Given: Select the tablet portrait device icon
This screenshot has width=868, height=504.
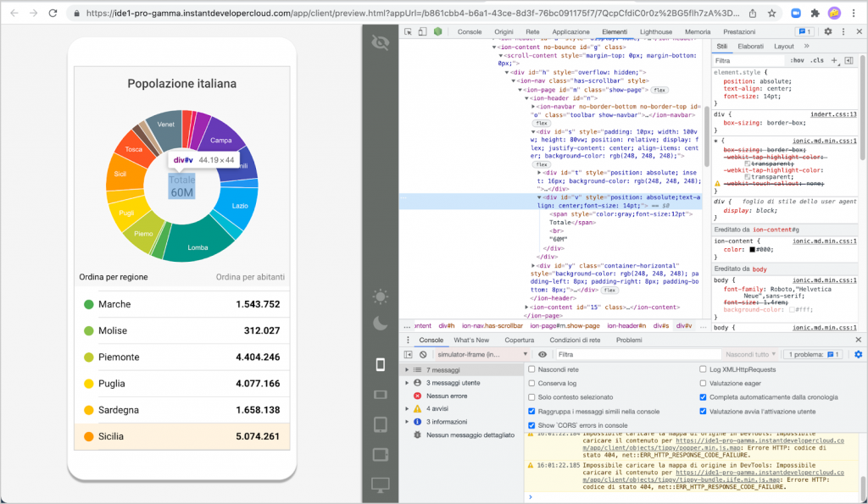Looking at the screenshot, I should point(381,424).
